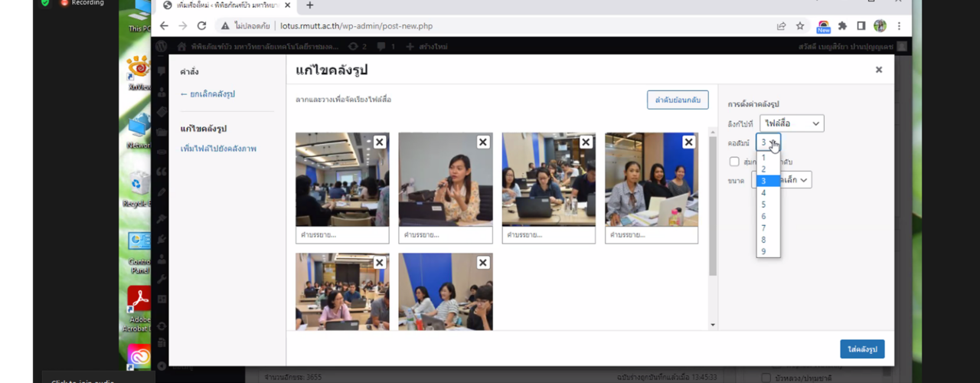Click the ลำดับย้อนกลับ reverse order button
980x383 pixels.
tap(678, 100)
